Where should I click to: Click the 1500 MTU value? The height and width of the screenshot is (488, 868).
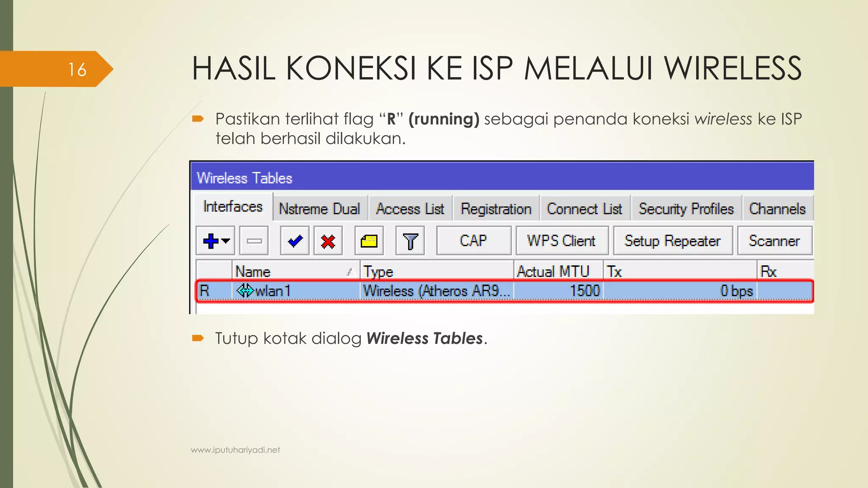(585, 291)
